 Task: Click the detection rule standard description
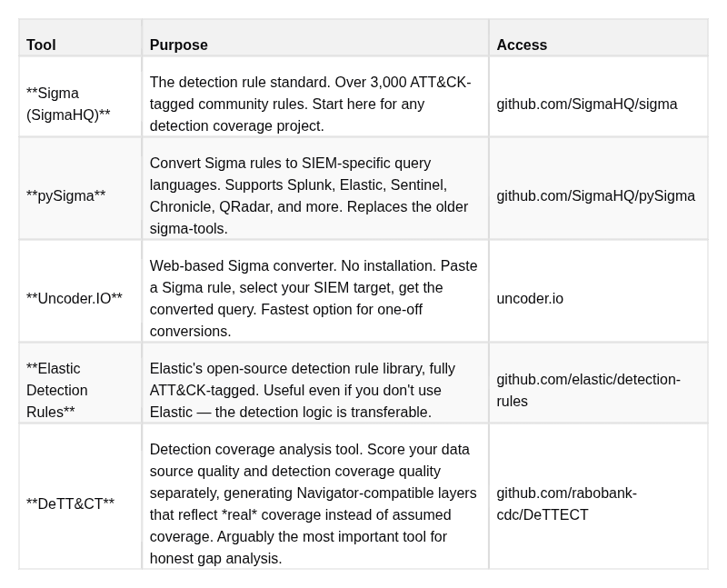tap(310, 104)
